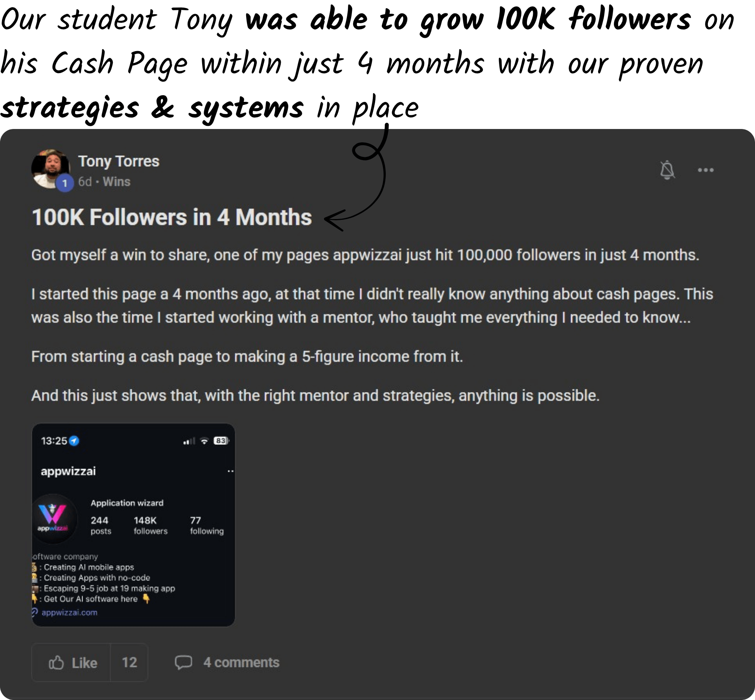Click the appwizzai.com link in screenshot
The height and width of the screenshot is (700, 755).
point(70,612)
